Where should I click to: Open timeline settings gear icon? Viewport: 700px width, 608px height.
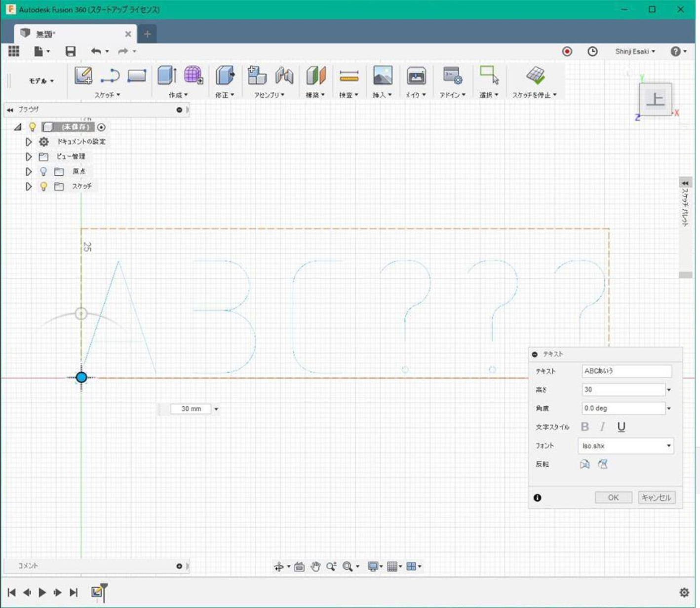(x=684, y=592)
